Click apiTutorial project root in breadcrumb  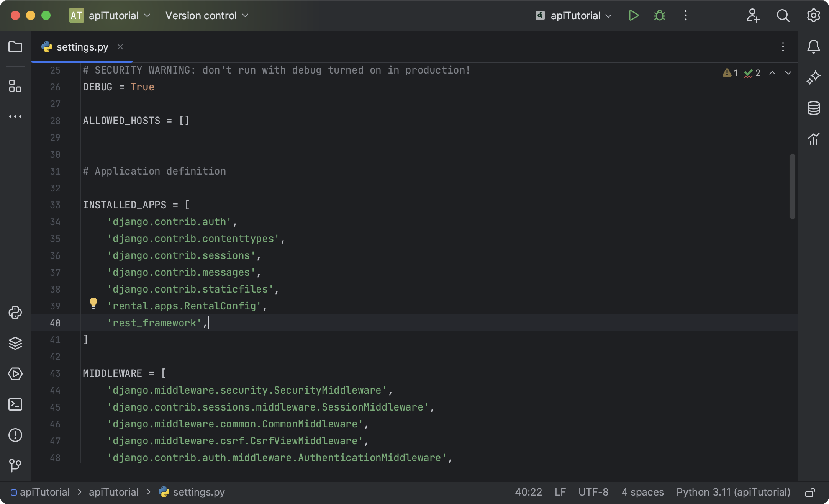[40, 492]
